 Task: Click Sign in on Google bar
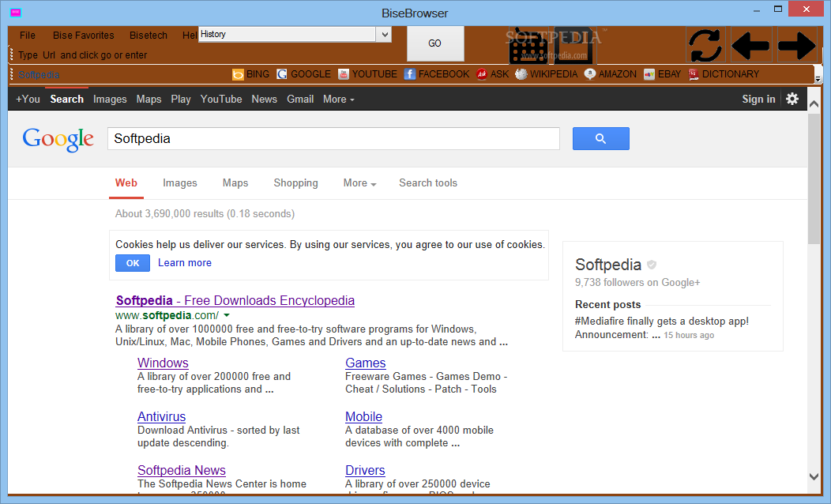[758, 99]
